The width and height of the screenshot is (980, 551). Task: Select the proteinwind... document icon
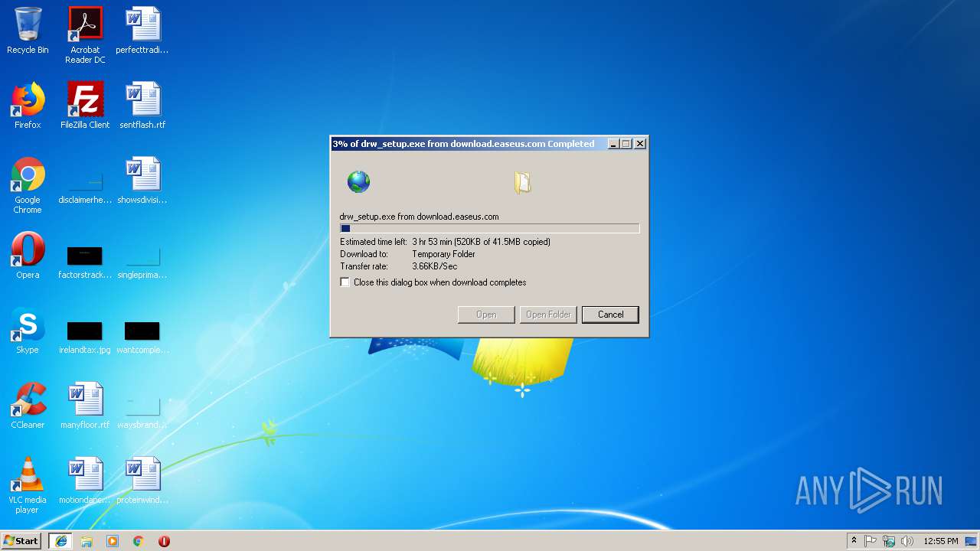tap(142, 481)
